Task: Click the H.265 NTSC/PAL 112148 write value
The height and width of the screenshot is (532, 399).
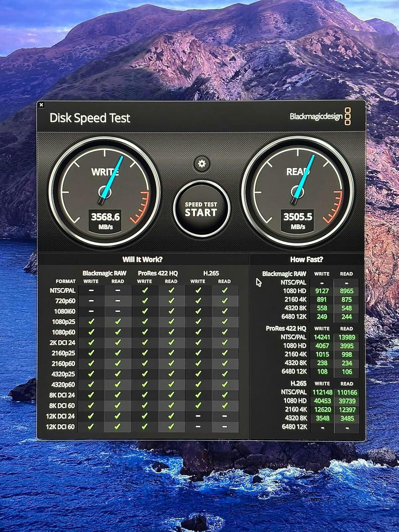Action: click(x=322, y=392)
